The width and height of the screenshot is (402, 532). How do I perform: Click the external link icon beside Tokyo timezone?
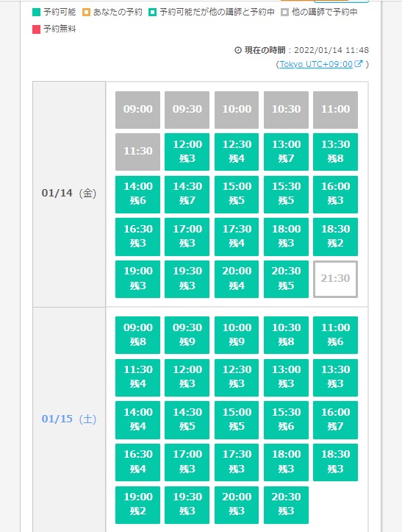[x=359, y=63]
